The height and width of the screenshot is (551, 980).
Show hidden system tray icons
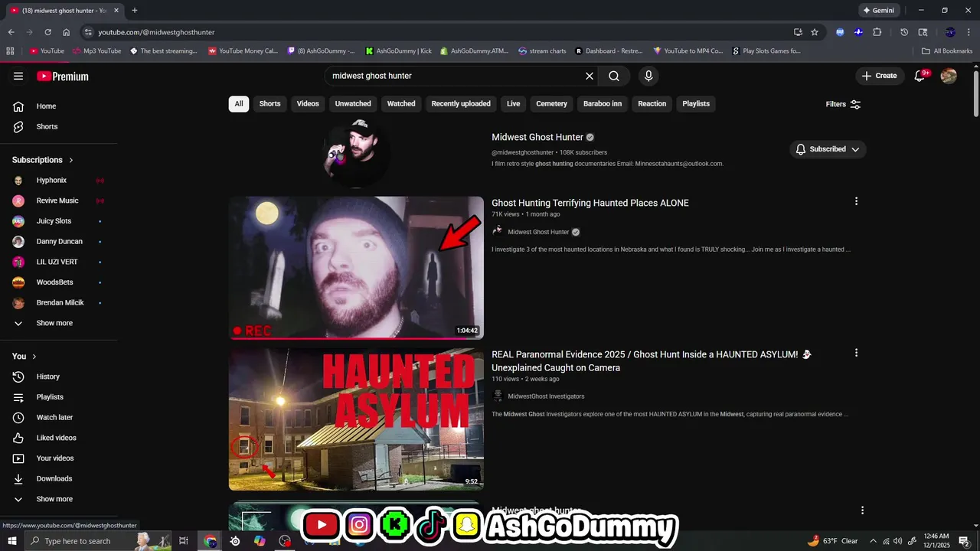(x=873, y=541)
